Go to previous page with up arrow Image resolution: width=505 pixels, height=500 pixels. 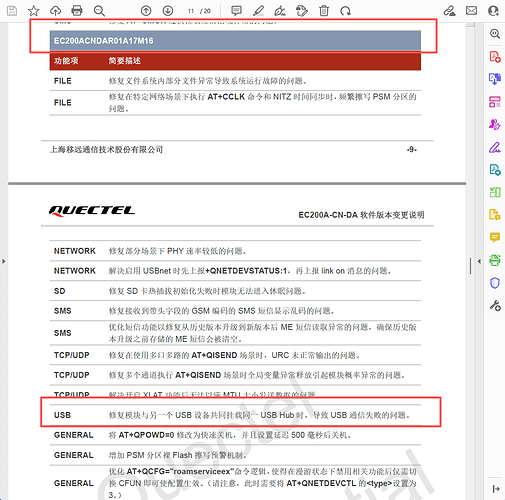click(x=146, y=11)
